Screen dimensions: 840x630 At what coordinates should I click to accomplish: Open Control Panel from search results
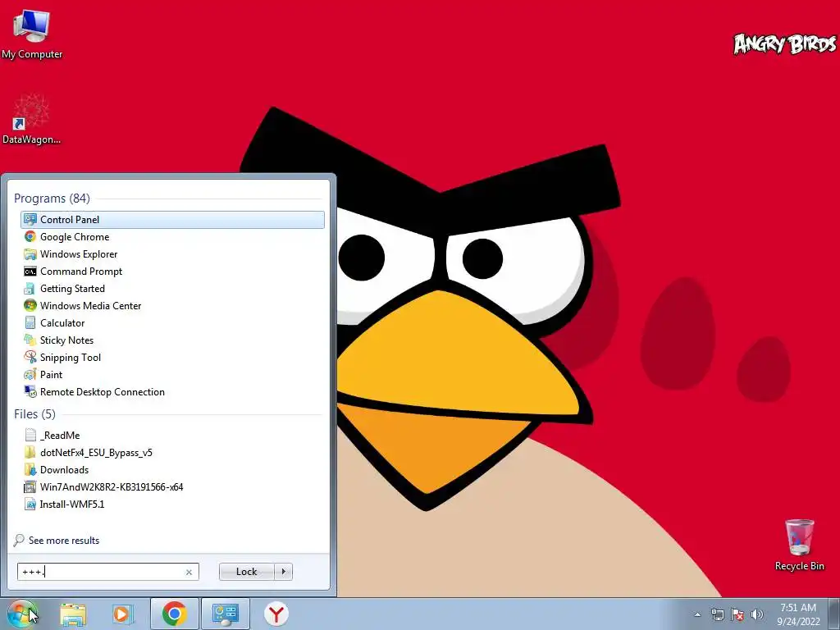pos(172,220)
